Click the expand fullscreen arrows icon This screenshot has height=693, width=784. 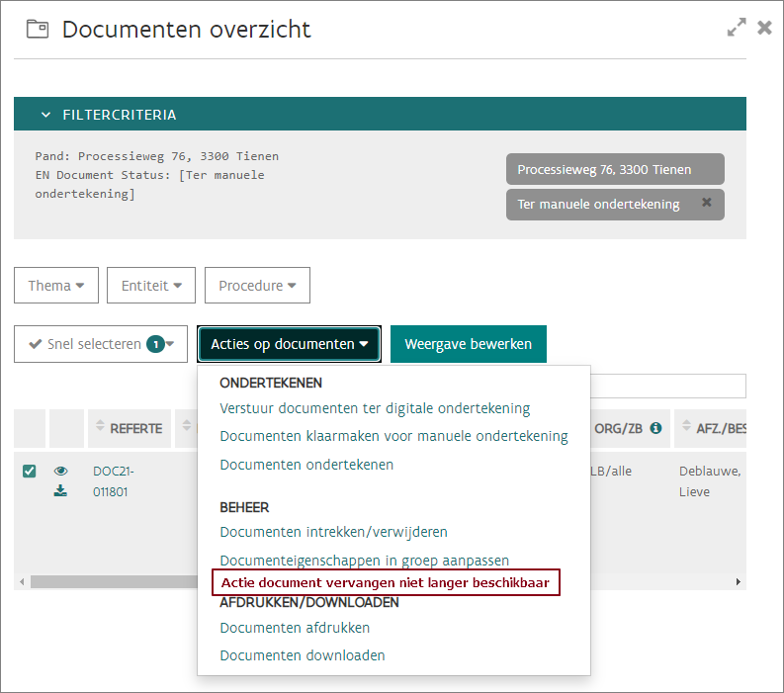[737, 28]
